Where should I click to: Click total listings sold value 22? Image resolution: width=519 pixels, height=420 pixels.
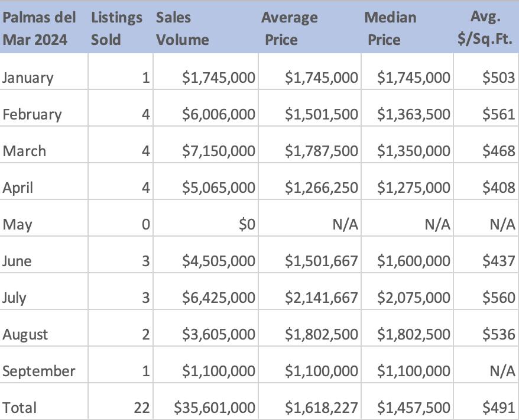click(x=141, y=408)
